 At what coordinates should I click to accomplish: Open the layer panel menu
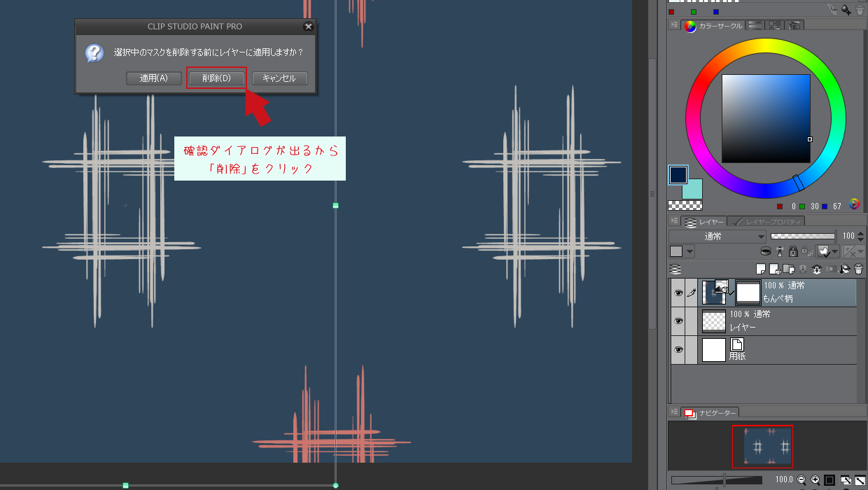pyautogui.click(x=674, y=221)
